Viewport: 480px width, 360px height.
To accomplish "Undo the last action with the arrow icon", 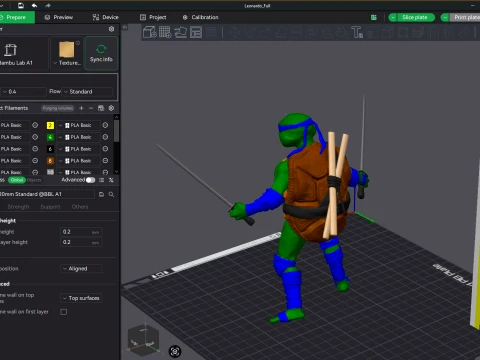I will (34, 5).
